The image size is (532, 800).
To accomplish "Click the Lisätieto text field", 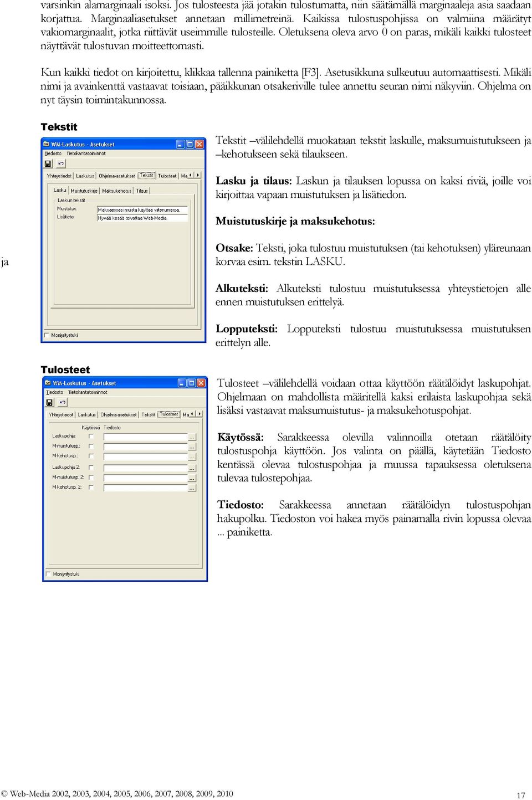I will click(x=142, y=218).
